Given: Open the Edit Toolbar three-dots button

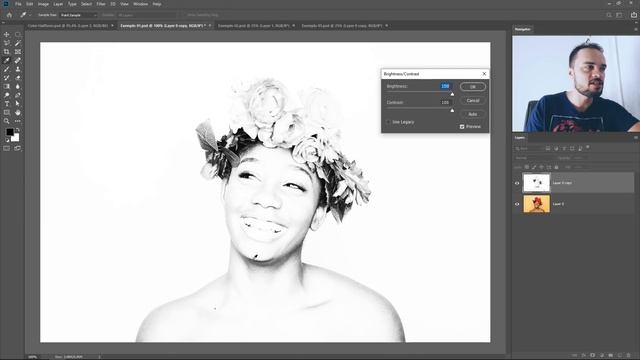Looking at the screenshot, I should click(x=18, y=121).
